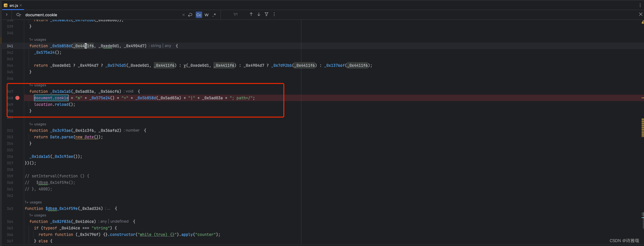Viewport: 644px width, 246px height.
Task: Remove the breakpoint on line 348
Action: pos(17,98)
